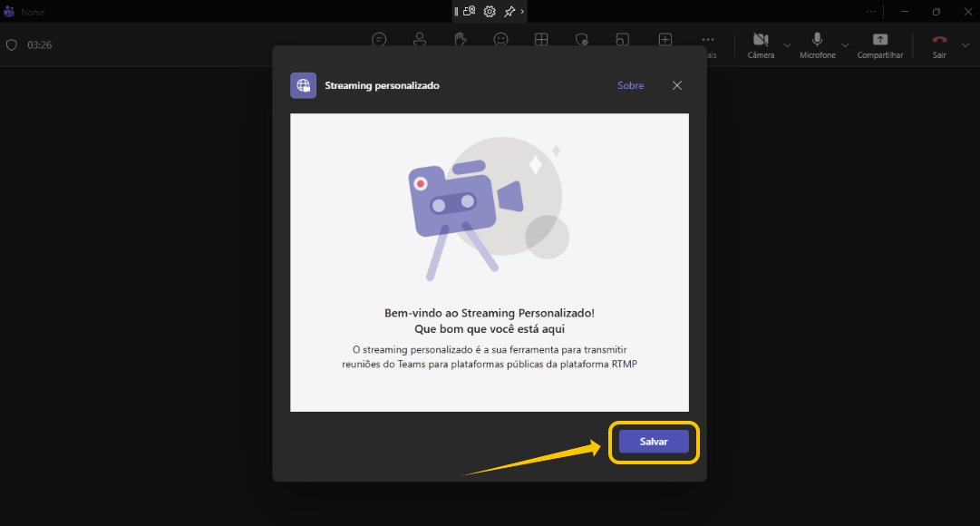Mute the Microfone
This screenshot has height=526, width=980.
click(x=817, y=45)
